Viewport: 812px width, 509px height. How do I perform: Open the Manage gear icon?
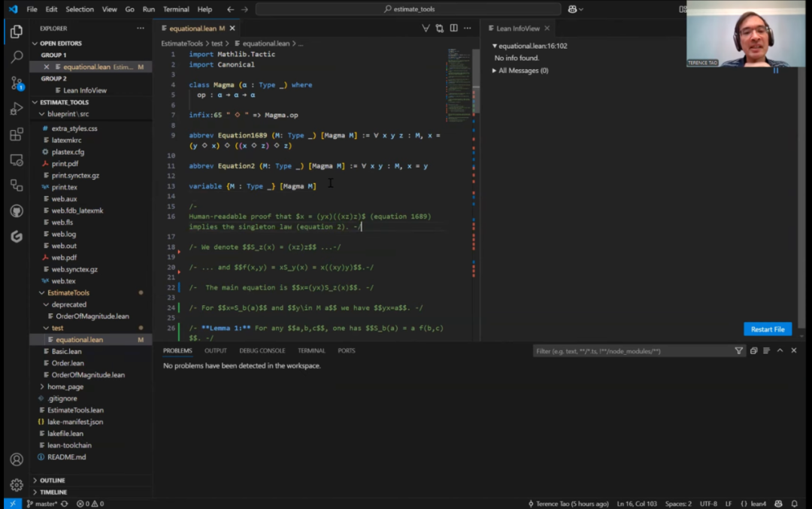click(x=17, y=485)
